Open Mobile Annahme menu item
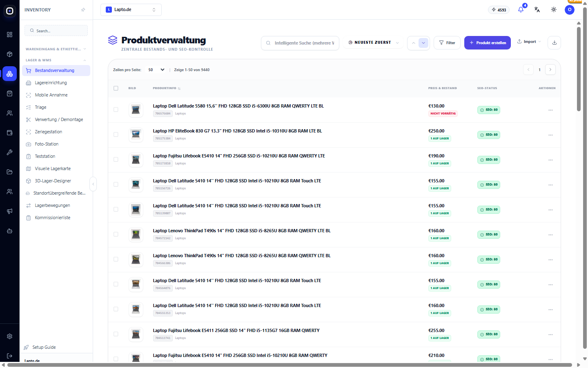This screenshot has height=368, width=588. [56, 95]
